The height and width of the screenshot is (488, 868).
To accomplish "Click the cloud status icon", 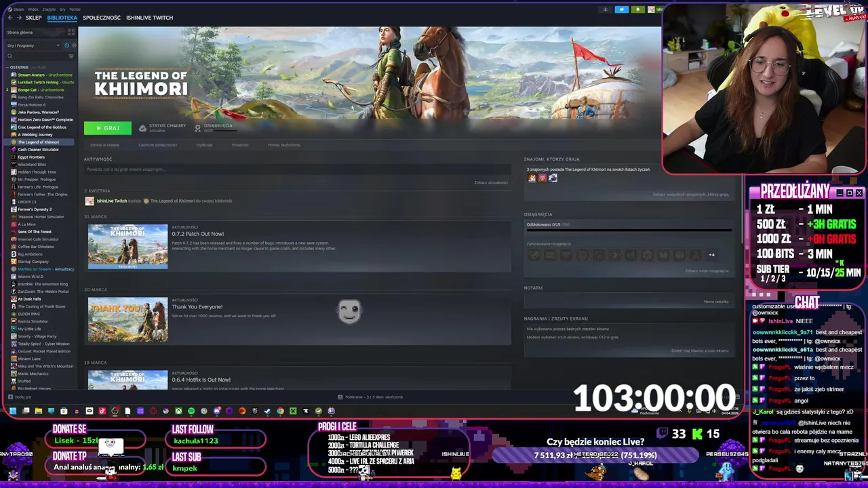I will click(142, 127).
